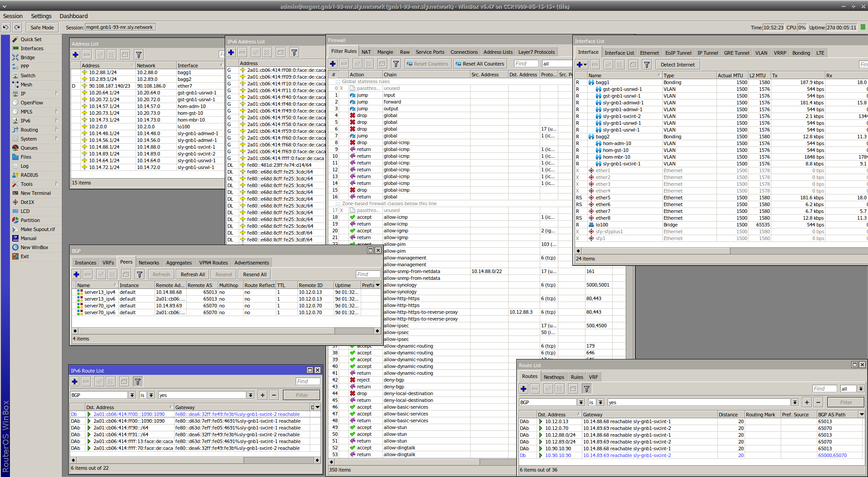This screenshot has height=477, width=868.
Task: Open Quick Set in sidebar
Action: (x=31, y=39)
